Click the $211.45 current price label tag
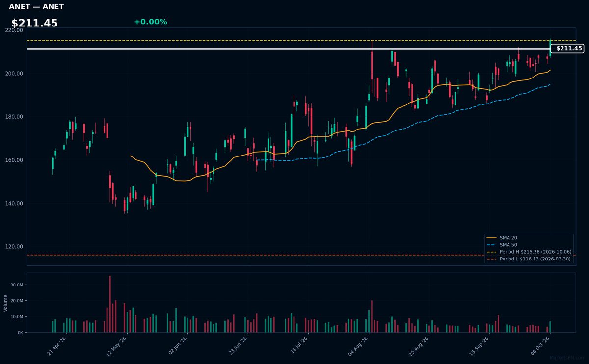The height and width of the screenshot is (364, 589). [567, 49]
